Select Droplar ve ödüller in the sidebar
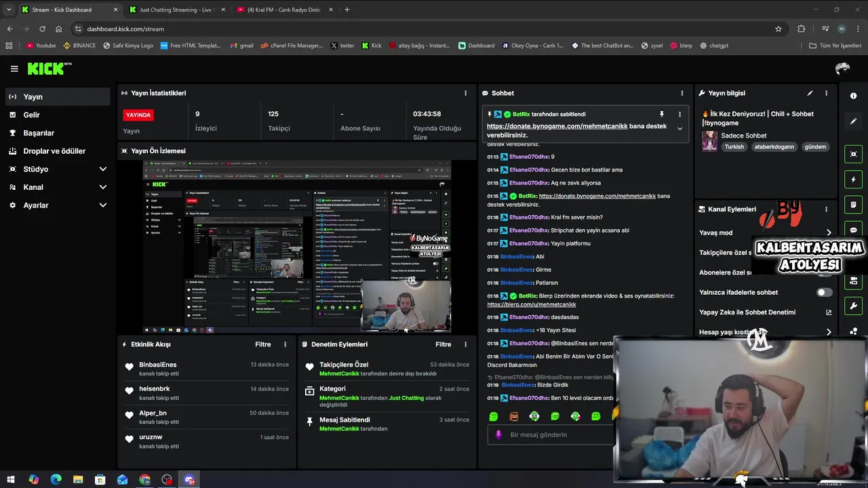 pos(58,150)
